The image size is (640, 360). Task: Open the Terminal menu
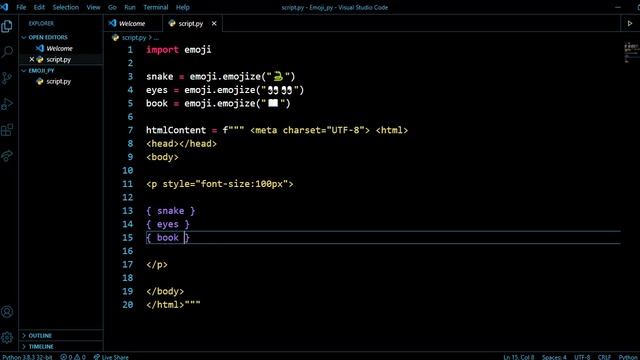click(156, 7)
